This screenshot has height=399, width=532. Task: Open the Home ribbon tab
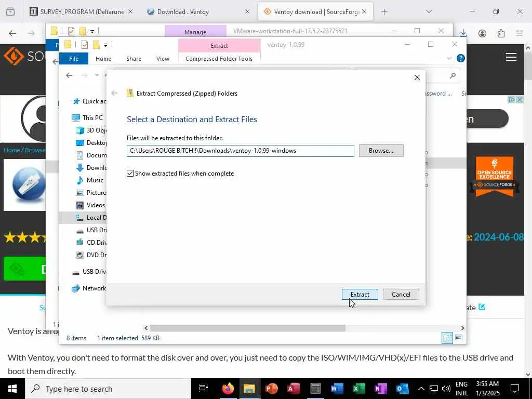[x=103, y=59]
